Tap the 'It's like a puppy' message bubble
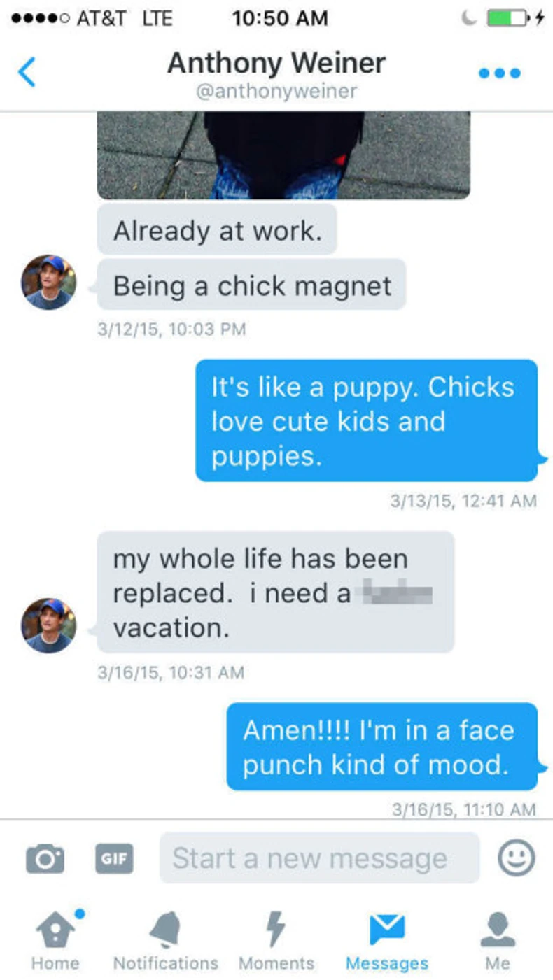553x980 pixels. point(366,421)
